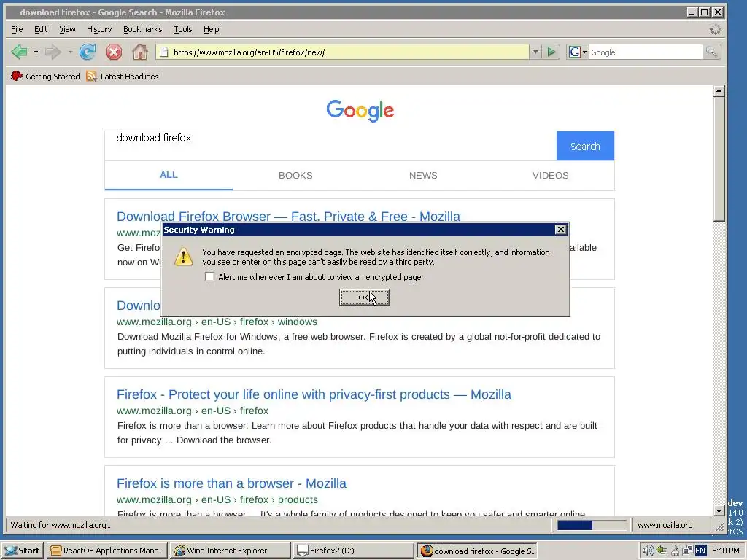Viewport: 747px width, 560px height.
Task: Click the toolbar search magnifier icon
Action: (711, 52)
